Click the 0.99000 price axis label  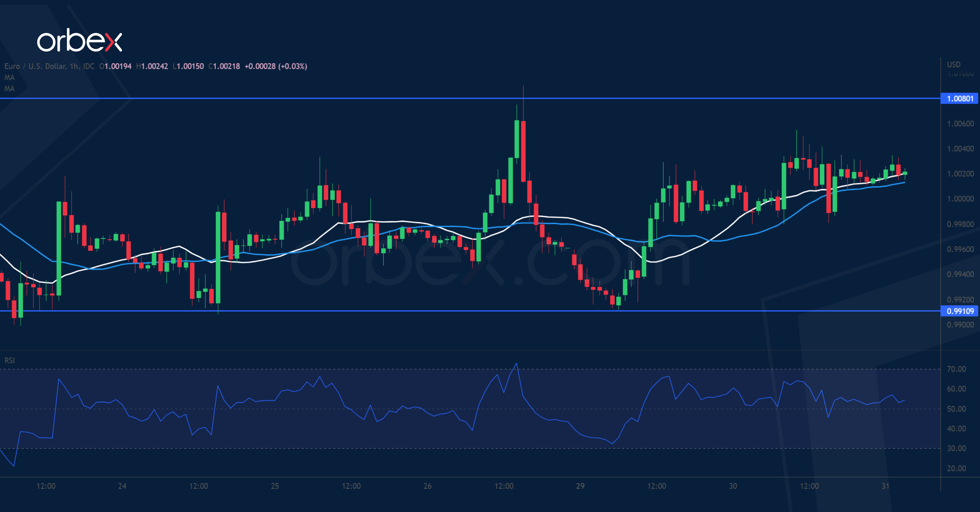click(960, 324)
